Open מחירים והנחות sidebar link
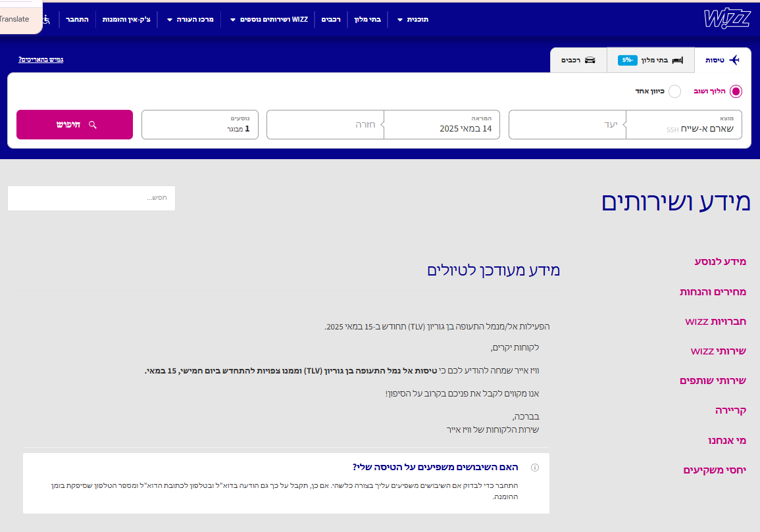The height and width of the screenshot is (532, 760). pyautogui.click(x=713, y=292)
